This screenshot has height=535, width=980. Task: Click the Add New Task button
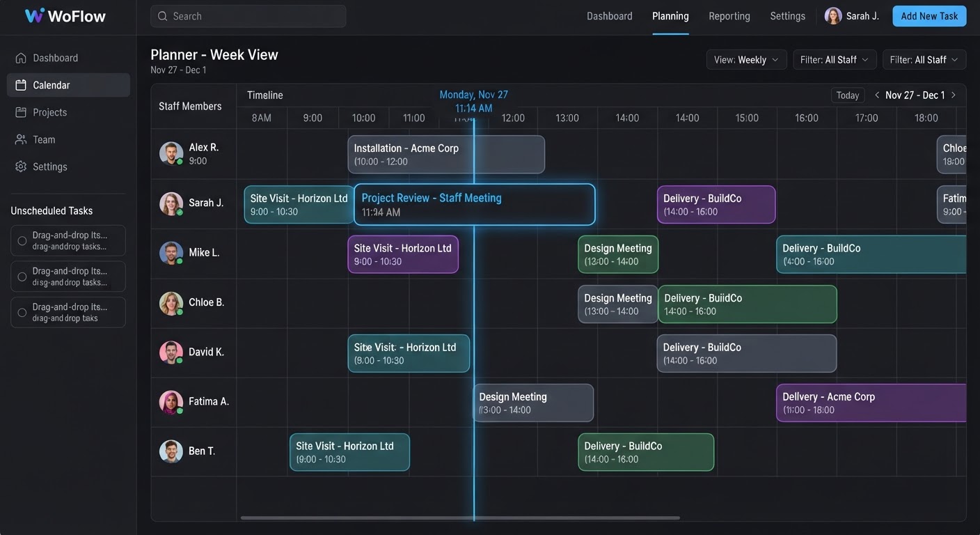[929, 16]
